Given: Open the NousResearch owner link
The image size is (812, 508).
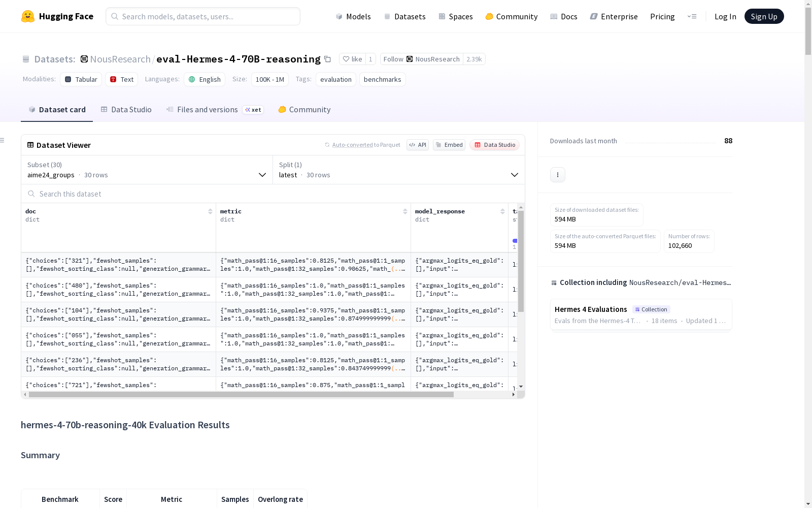Looking at the screenshot, I should pos(120,59).
